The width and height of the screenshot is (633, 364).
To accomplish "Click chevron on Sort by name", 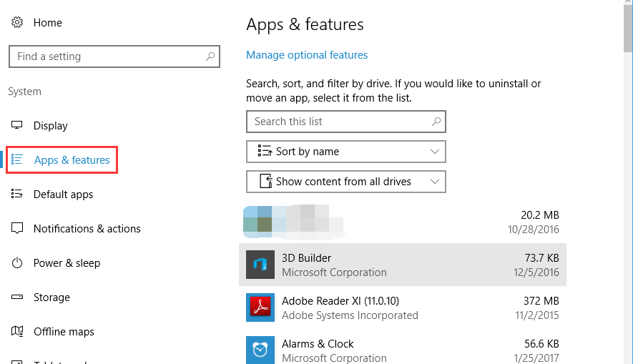I will [435, 152].
